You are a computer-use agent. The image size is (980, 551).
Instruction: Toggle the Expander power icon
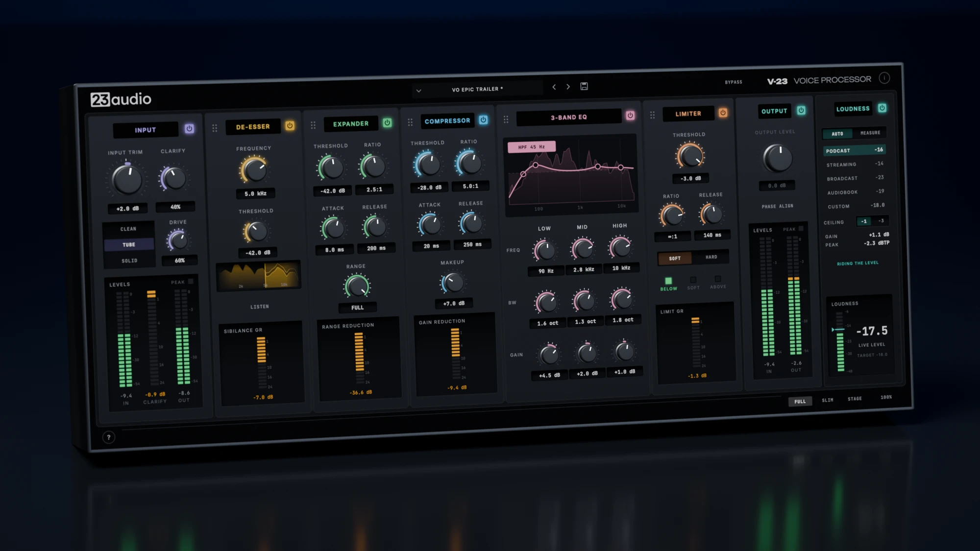(387, 122)
